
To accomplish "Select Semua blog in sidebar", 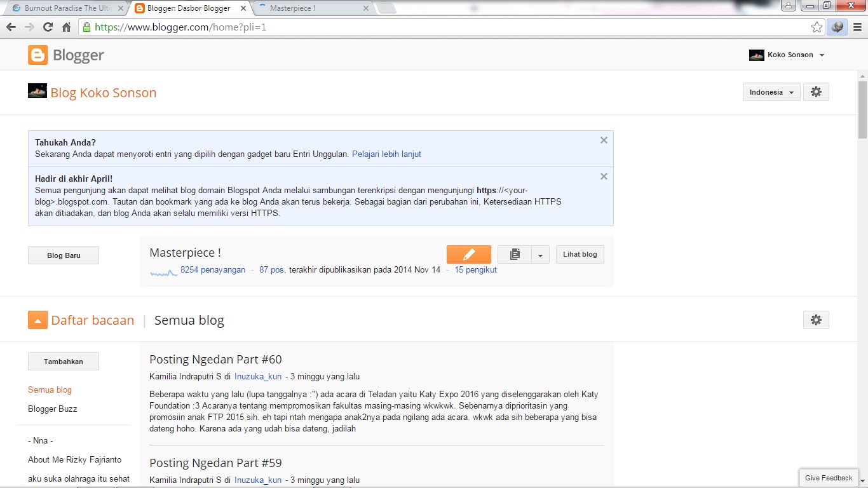I will pos(50,390).
